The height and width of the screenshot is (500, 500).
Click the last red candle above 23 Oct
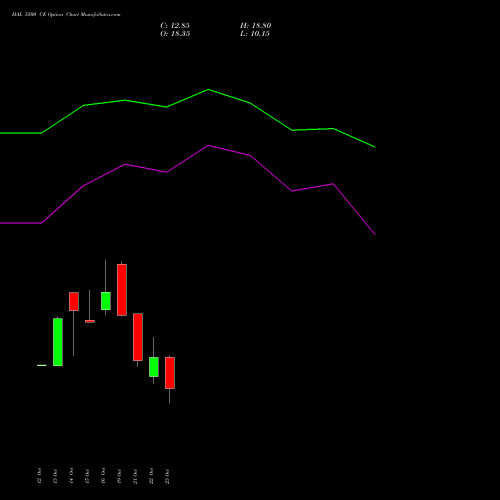(170, 373)
